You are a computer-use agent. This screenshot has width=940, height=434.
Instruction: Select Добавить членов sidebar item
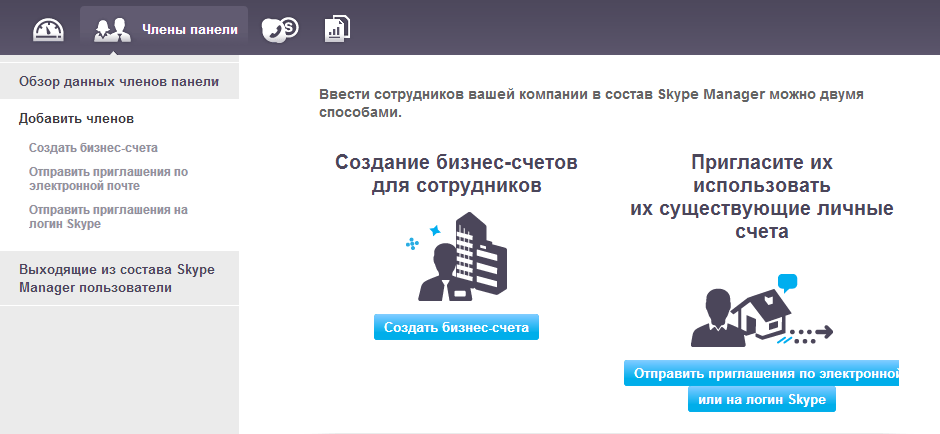pyautogui.click(x=76, y=119)
